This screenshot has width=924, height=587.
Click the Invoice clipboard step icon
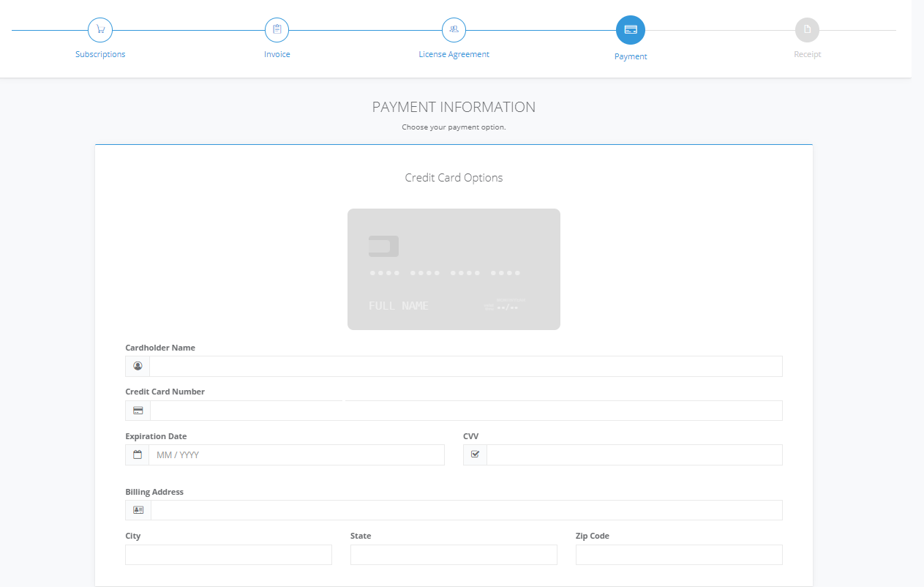tap(277, 30)
